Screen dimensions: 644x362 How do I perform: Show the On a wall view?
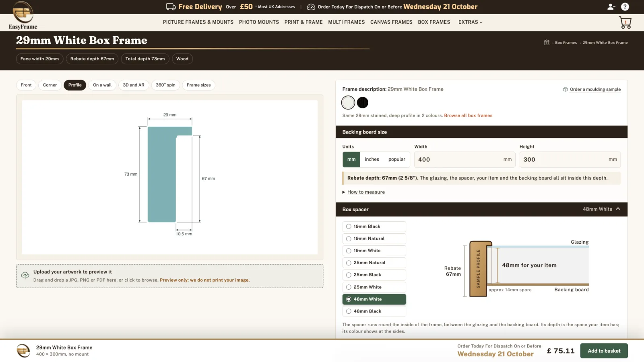[x=102, y=85]
